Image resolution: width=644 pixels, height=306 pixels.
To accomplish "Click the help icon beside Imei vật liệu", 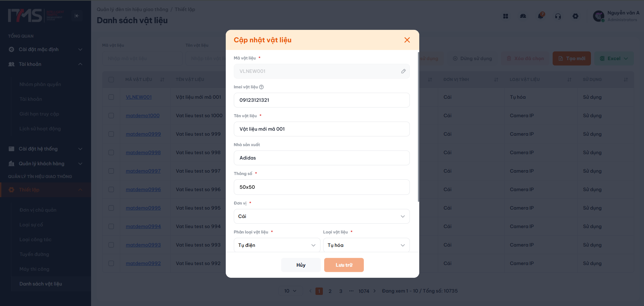I will (261, 87).
